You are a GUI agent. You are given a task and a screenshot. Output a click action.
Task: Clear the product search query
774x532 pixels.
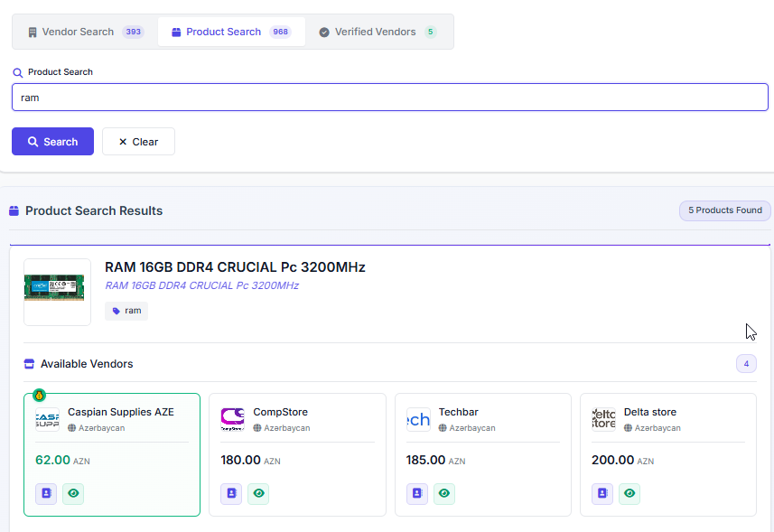138,142
